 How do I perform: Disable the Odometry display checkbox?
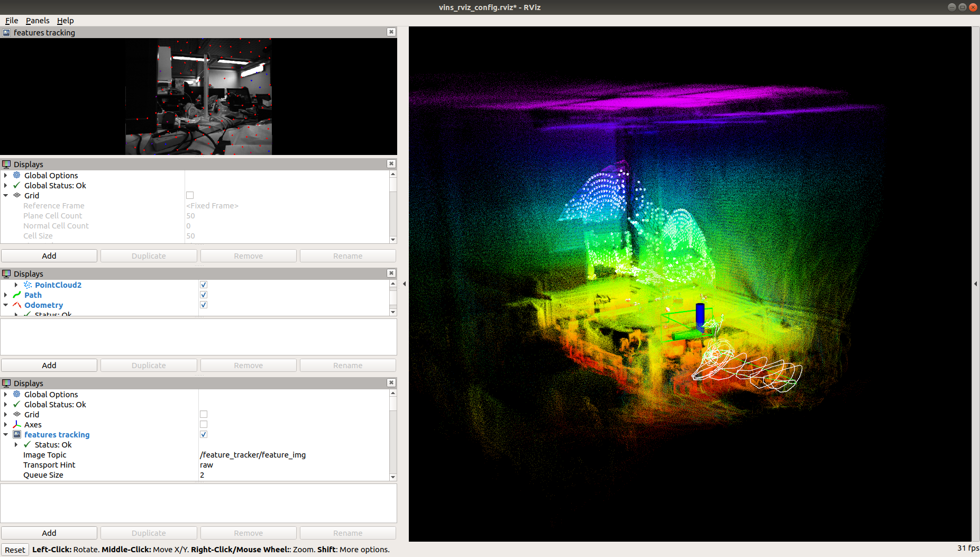tap(204, 305)
